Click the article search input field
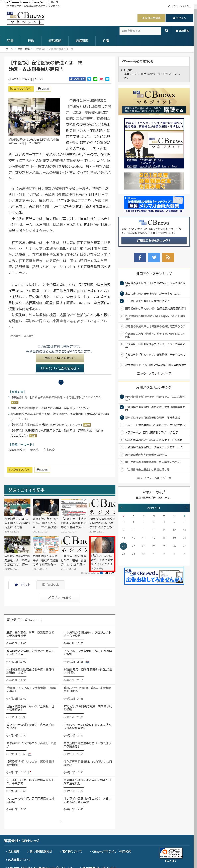The width and height of the screenshot is (197, 868). 140,31
